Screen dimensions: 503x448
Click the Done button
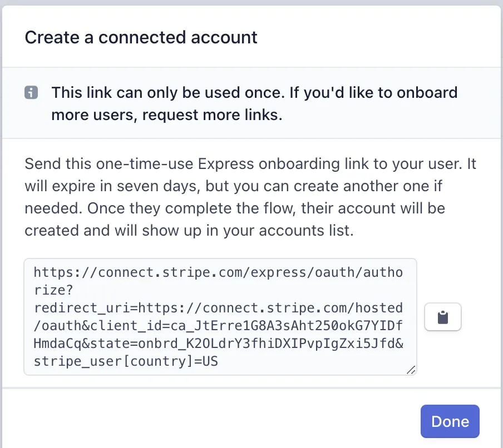pos(450,421)
